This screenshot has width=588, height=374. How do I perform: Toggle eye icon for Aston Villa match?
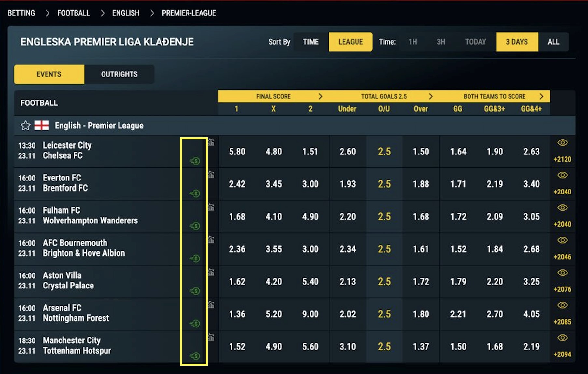(563, 273)
